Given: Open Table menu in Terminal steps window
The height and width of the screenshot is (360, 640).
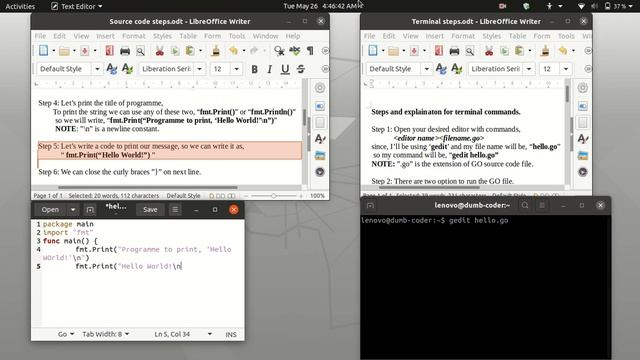Looking at the screenshot, I should click(x=517, y=36).
